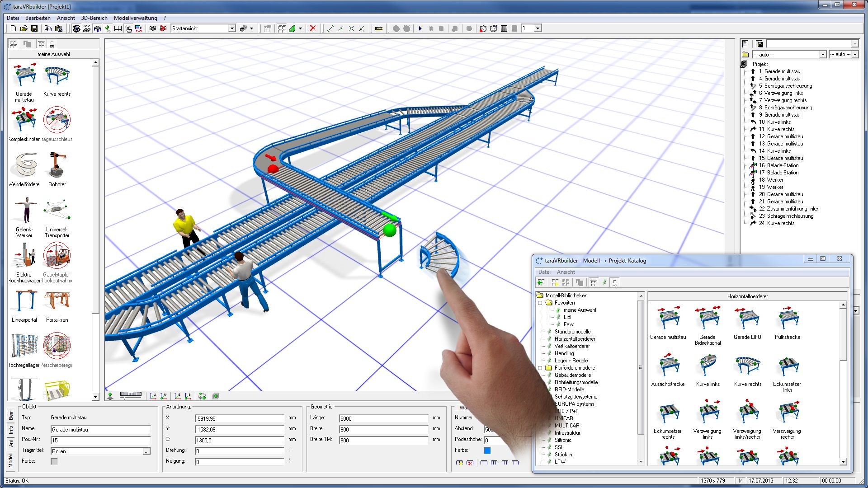
Task: Open the 3D-Bereich menu
Action: (94, 18)
